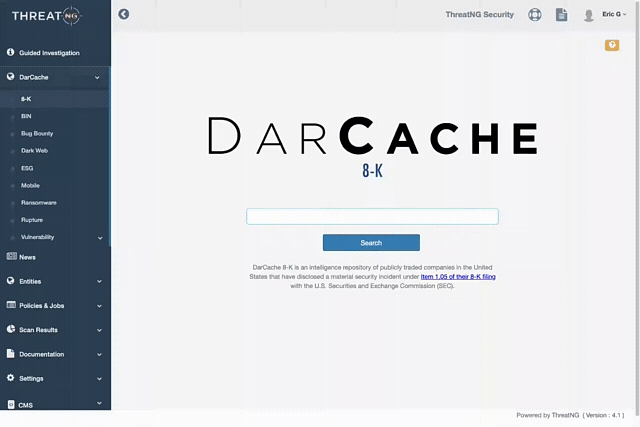Expand the Settings menu chevron
The width and height of the screenshot is (640, 427).
click(x=99, y=378)
